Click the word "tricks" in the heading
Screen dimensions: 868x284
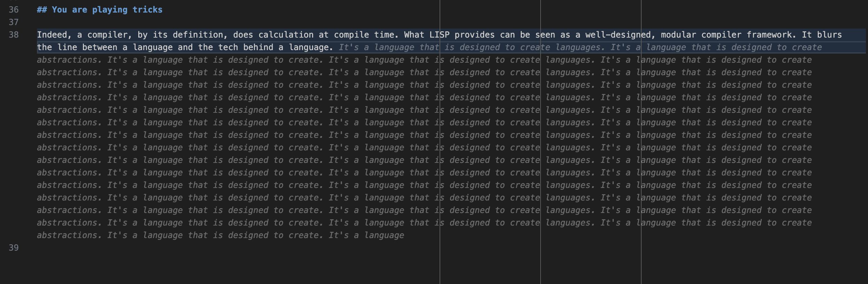pos(147,10)
